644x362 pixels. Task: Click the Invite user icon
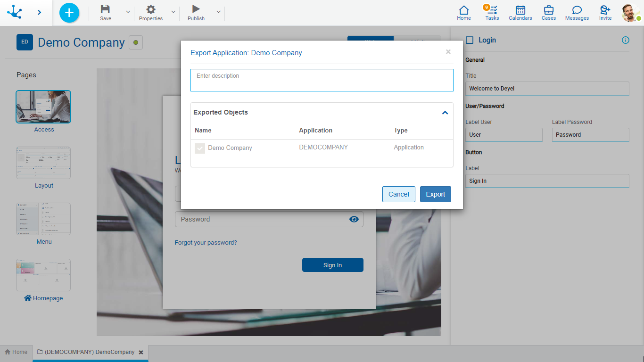pos(605,13)
